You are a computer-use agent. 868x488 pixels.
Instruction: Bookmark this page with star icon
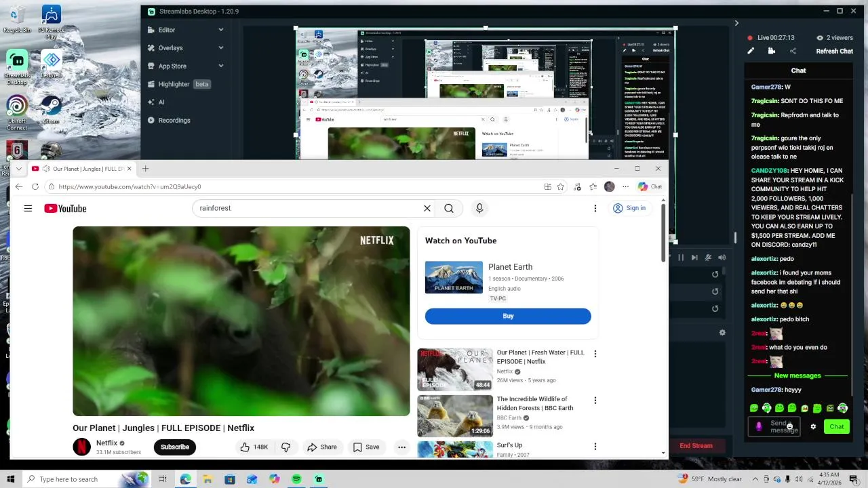(x=561, y=186)
